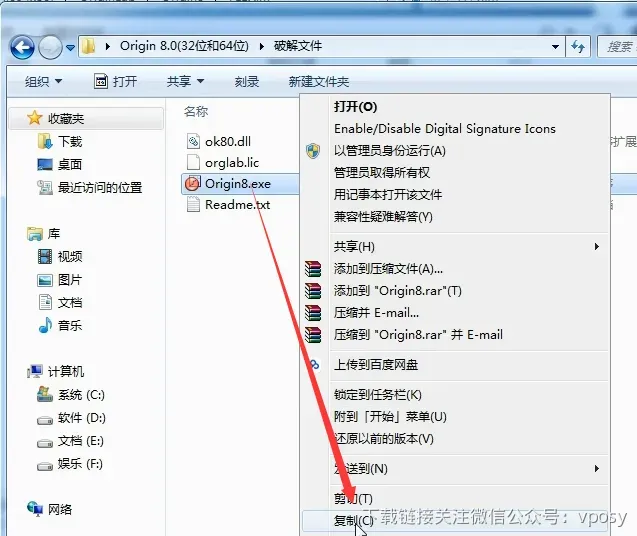Open the 共享 toolbar dropdown
The width and height of the screenshot is (637, 536).
point(185,82)
